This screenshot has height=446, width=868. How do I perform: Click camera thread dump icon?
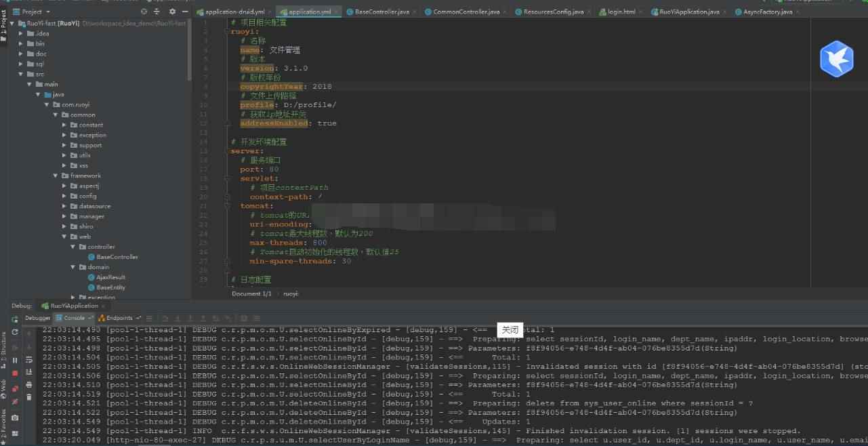pyautogui.click(x=15, y=418)
